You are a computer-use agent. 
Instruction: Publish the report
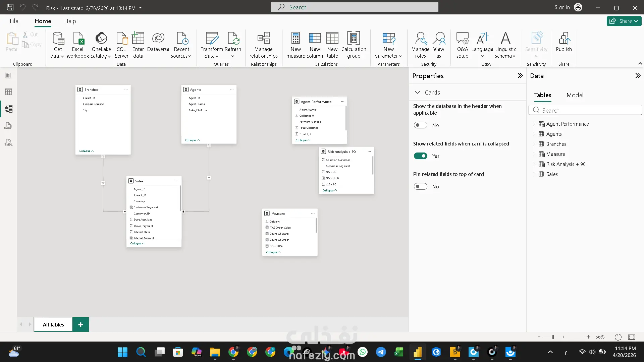[x=564, y=42]
